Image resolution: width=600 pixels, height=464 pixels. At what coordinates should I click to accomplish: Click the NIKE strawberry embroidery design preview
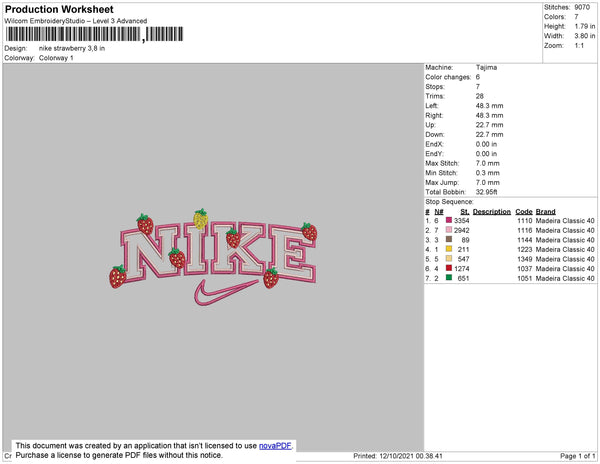click(213, 257)
